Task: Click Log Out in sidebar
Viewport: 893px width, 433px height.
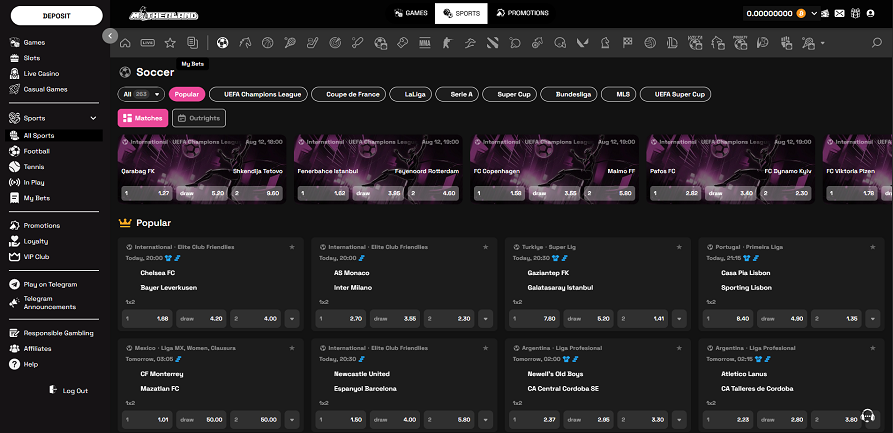Action: click(68, 391)
